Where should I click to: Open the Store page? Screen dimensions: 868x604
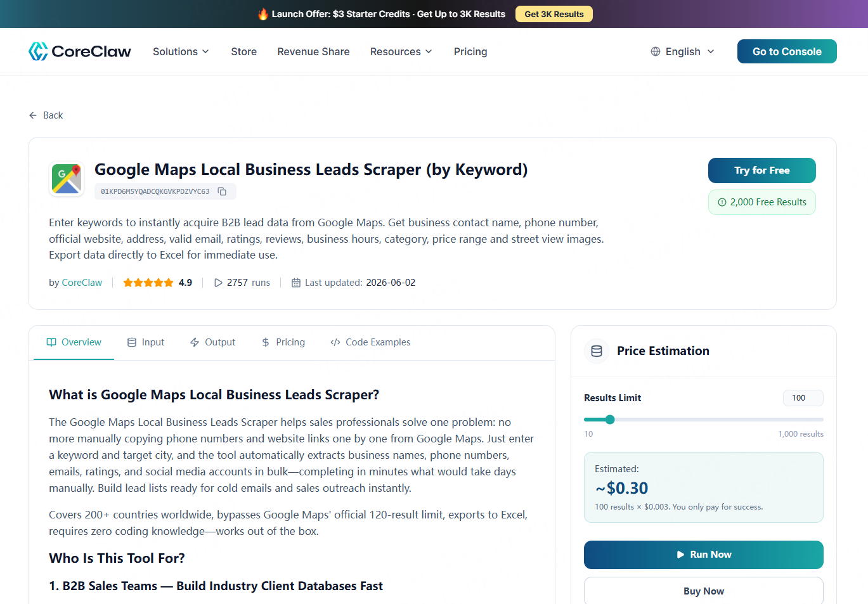244,51
